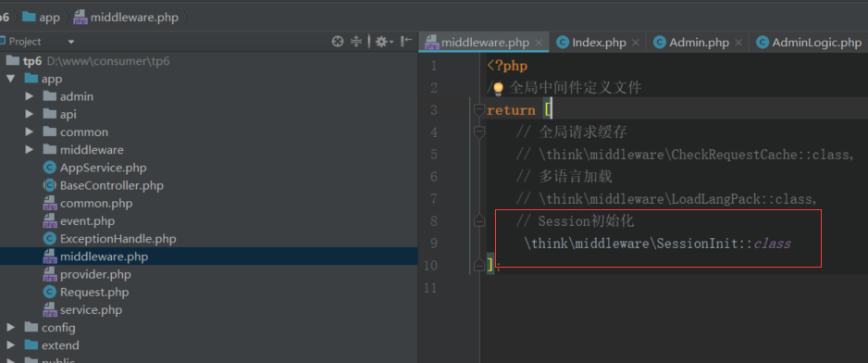Close the Admin.php editor tab
868x363 pixels.
[738, 43]
